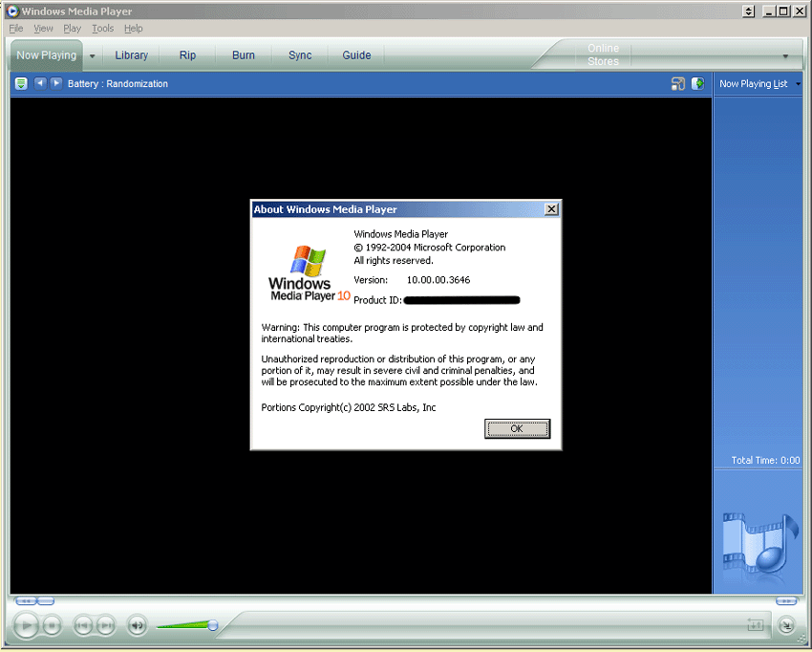Click the Total Time: 0:00 label
This screenshot has height=652, width=812.
[x=765, y=460]
